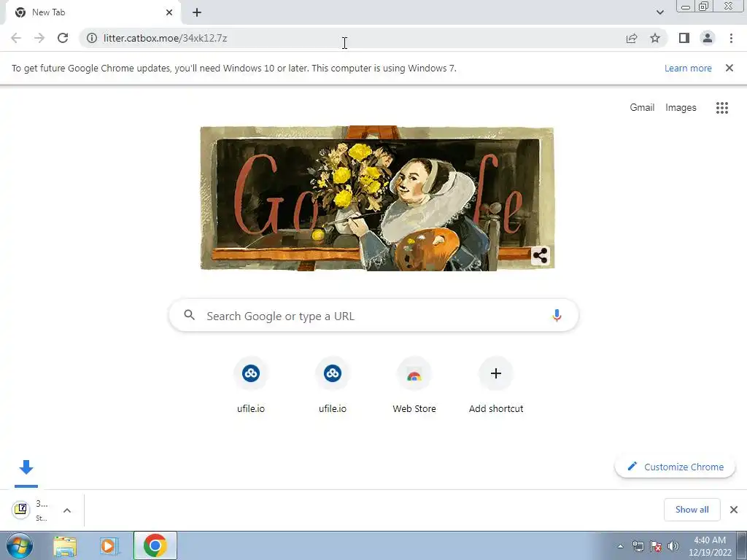The width and height of the screenshot is (747, 560).
Task: Open the Google apps grid
Action: tap(722, 108)
